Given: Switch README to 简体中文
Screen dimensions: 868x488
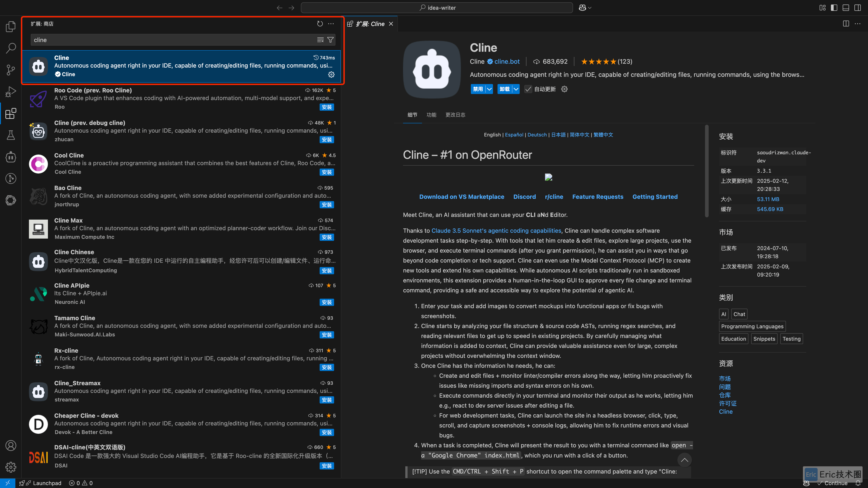Looking at the screenshot, I should [x=579, y=135].
